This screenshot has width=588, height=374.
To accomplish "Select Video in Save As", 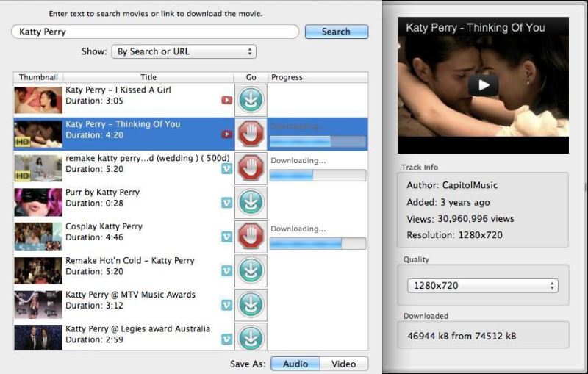I will pyautogui.click(x=344, y=364).
